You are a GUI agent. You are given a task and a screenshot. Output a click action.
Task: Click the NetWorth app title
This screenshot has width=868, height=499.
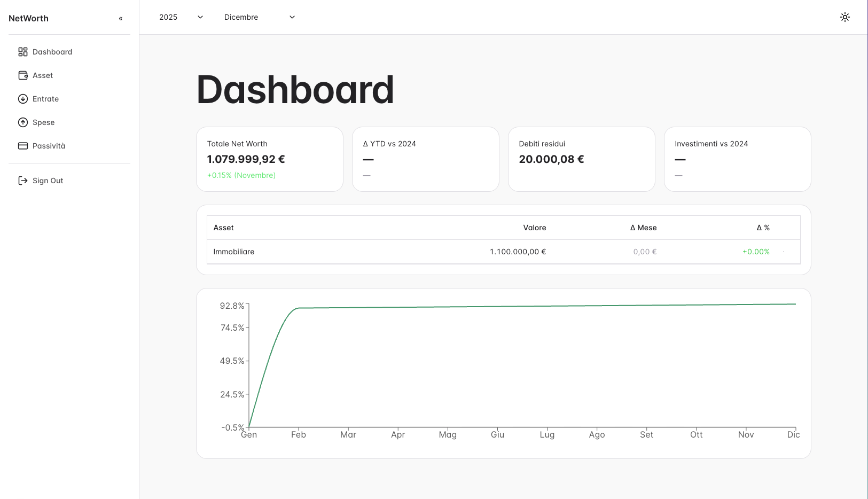29,18
